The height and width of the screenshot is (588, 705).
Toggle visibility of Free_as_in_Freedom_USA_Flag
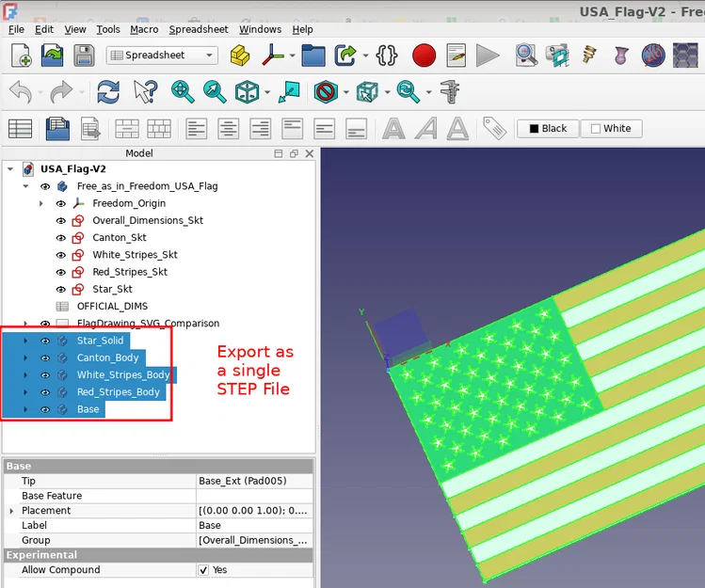tap(45, 186)
